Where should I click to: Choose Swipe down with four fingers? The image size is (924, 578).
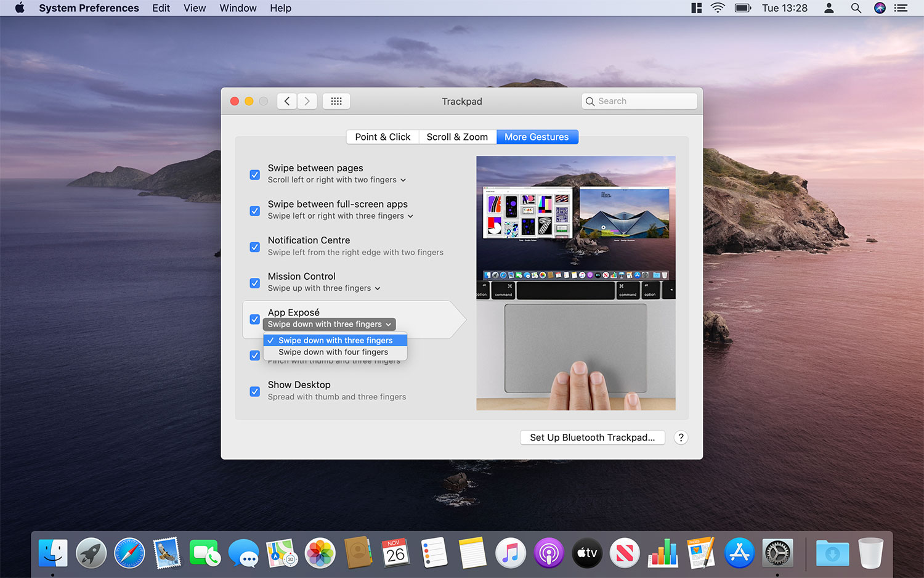coord(333,352)
